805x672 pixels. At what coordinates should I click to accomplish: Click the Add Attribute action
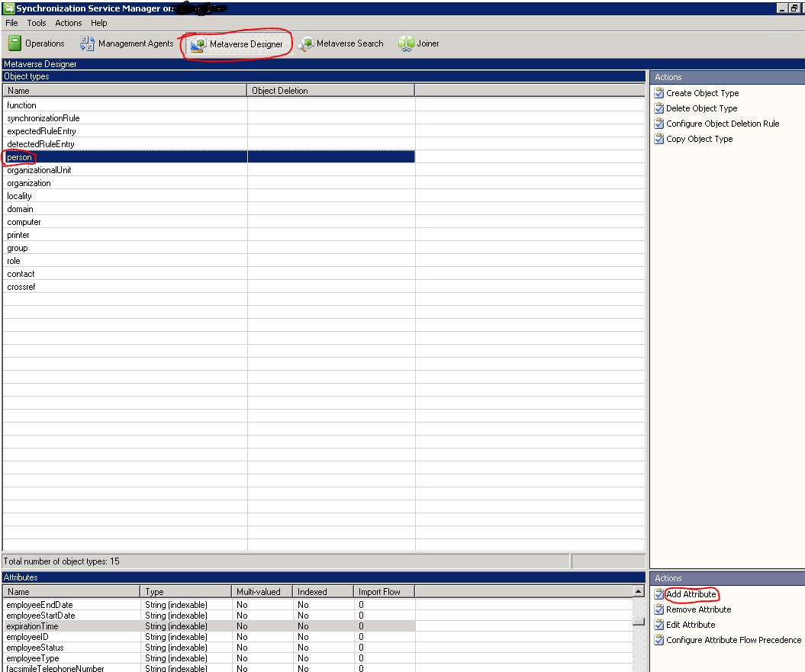point(691,594)
